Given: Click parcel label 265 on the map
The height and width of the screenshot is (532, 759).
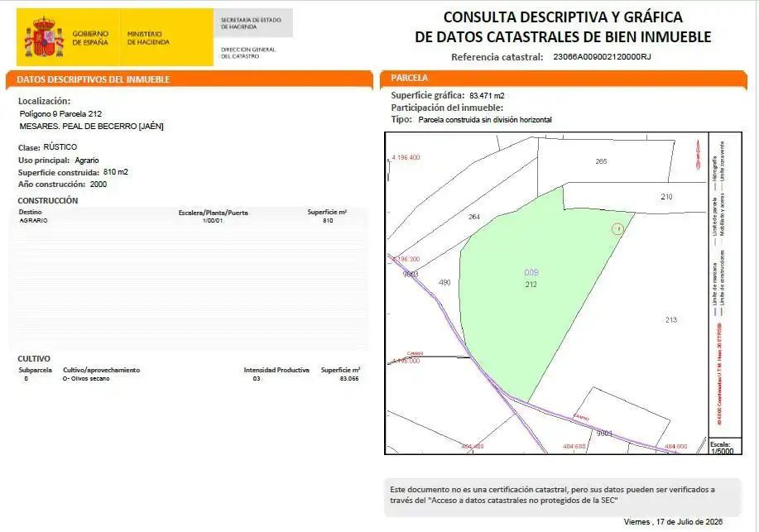Looking at the screenshot, I should pyautogui.click(x=601, y=161).
